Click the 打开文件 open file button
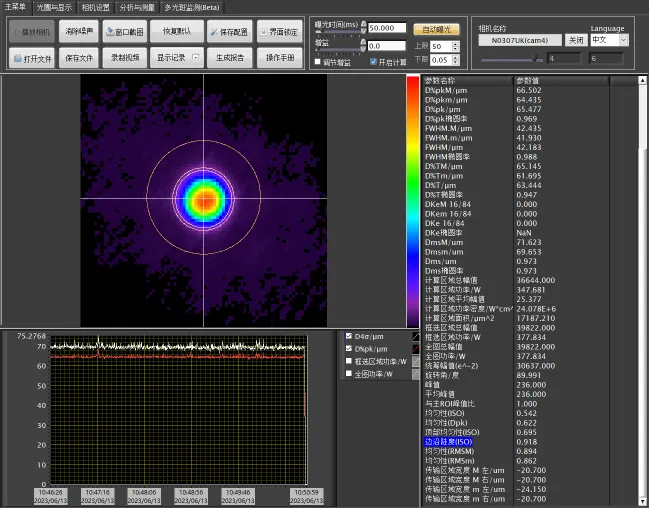The image size is (649, 508). (32, 58)
